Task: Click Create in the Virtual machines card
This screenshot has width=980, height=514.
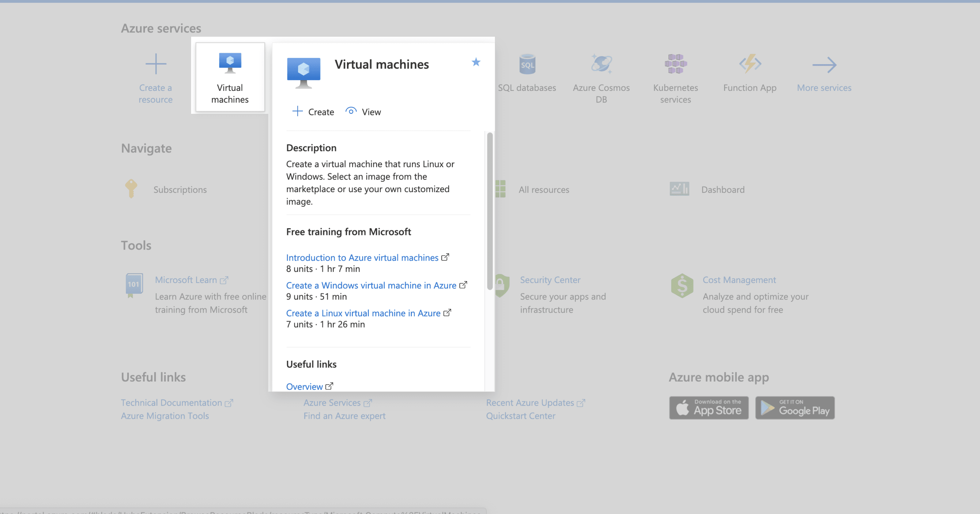Action: coord(314,112)
